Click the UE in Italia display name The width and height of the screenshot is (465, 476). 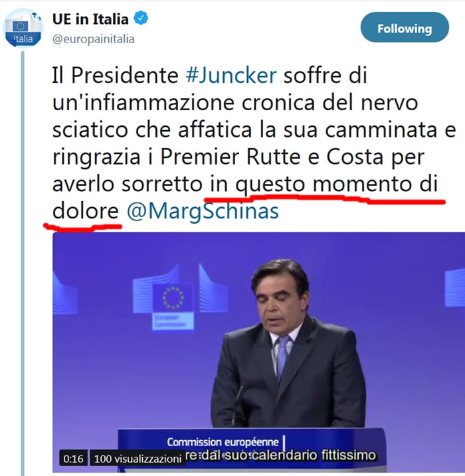tap(90, 19)
